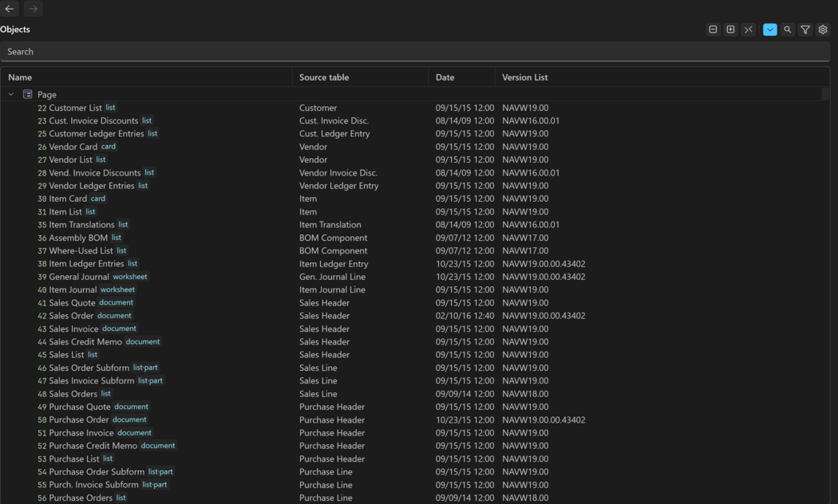Collapse all nodes using the minus-box icon
This screenshot has height=504, width=838.
[x=713, y=30]
